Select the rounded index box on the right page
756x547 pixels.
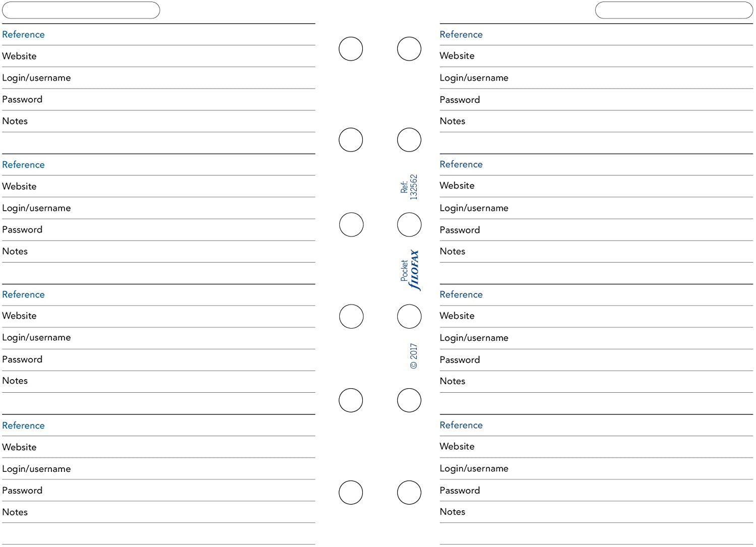click(674, 10)
